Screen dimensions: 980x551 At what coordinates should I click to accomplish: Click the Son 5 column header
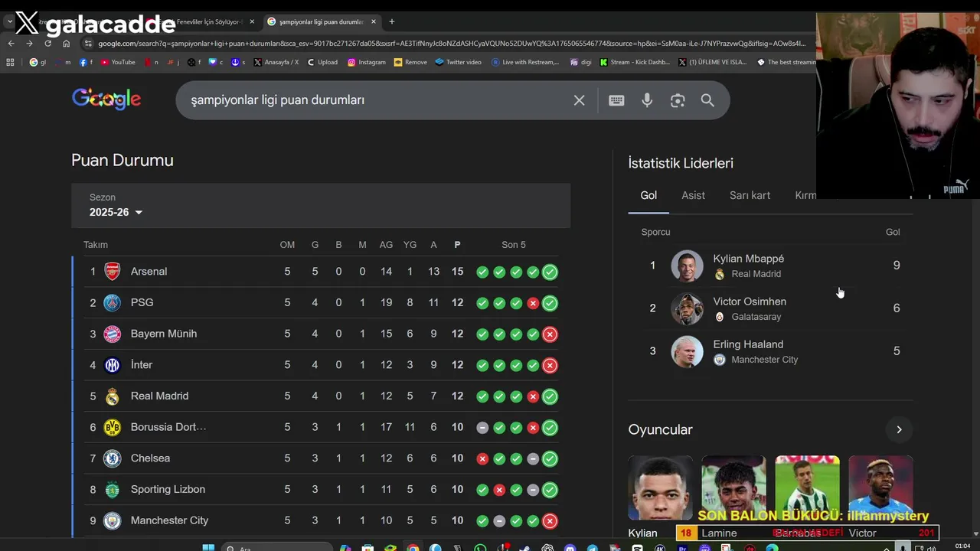[x=514, y=245]
